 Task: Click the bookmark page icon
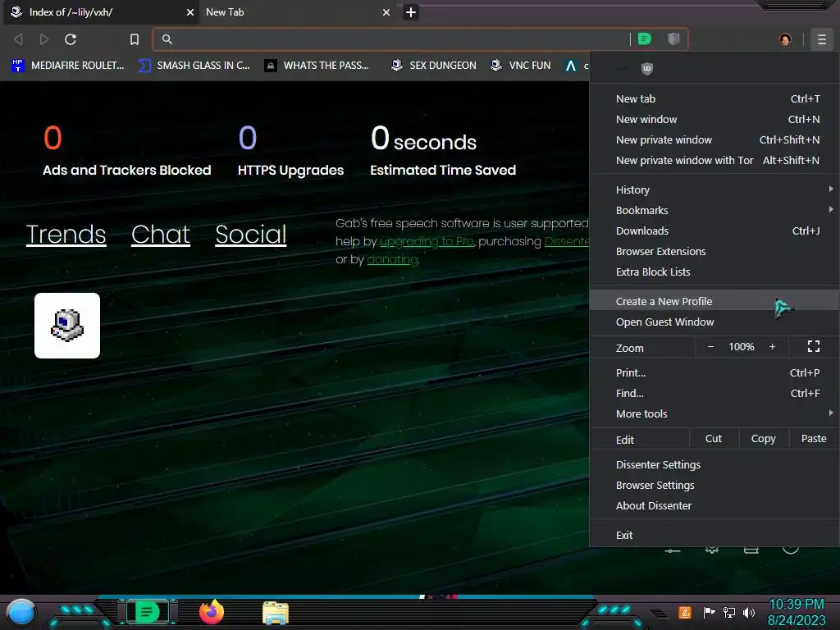[x=135, y=39]
